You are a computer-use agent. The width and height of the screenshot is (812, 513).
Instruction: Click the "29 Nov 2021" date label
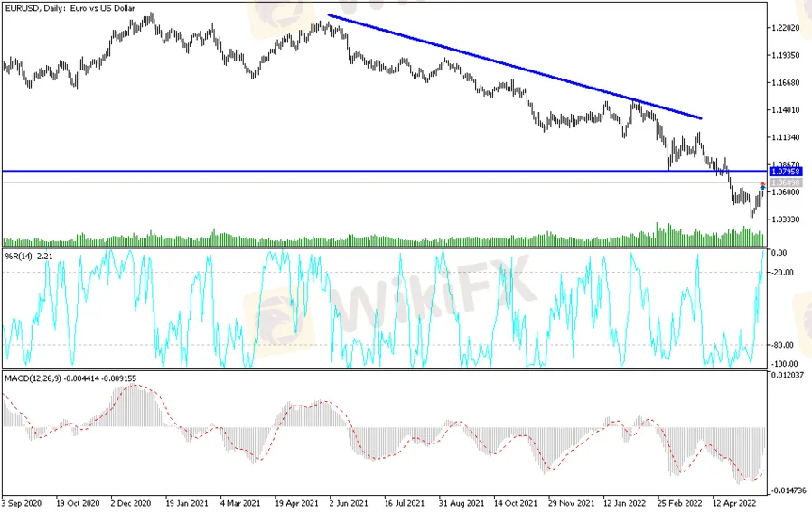coord(571,503)
